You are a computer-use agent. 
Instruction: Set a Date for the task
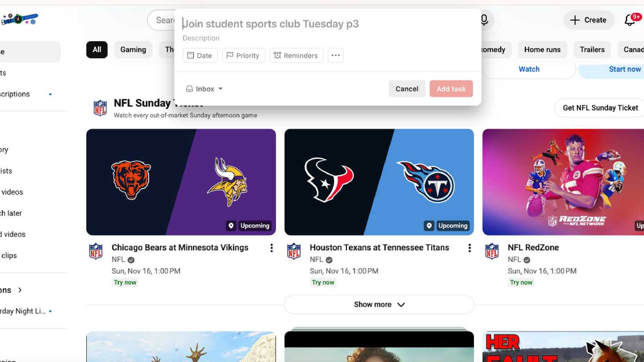click(x=200, y=55)
